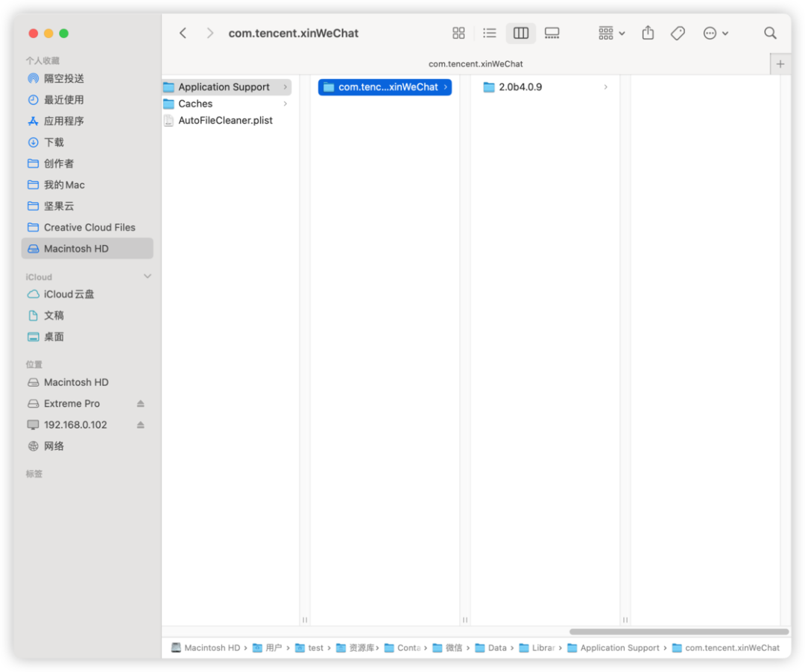
Task: Jump to Macintosh HD in path bar
Action: coord(206,648)
